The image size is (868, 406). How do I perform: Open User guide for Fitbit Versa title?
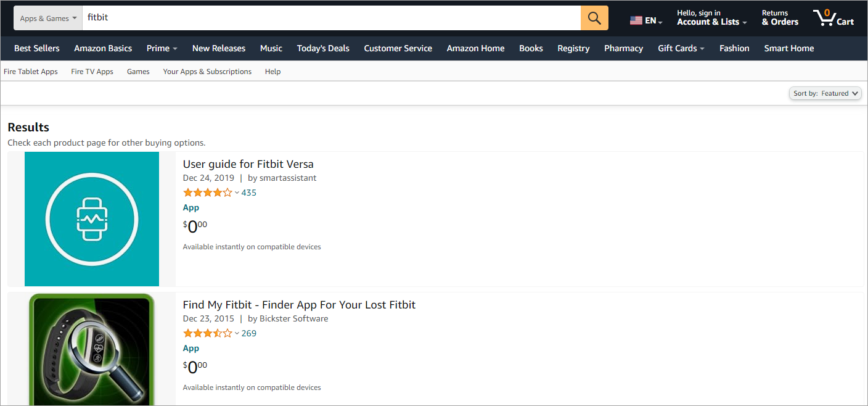pos(248,164)
